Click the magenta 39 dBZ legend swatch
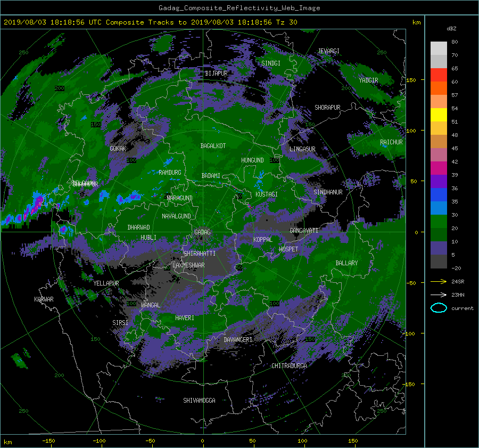Screen dimensions: 479x448 439,168
